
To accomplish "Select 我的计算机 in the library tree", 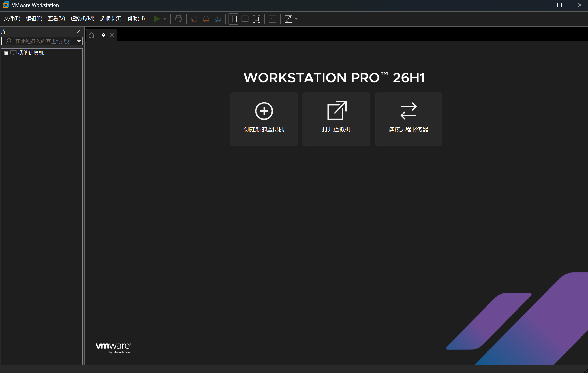I will (x=31, y=53).
